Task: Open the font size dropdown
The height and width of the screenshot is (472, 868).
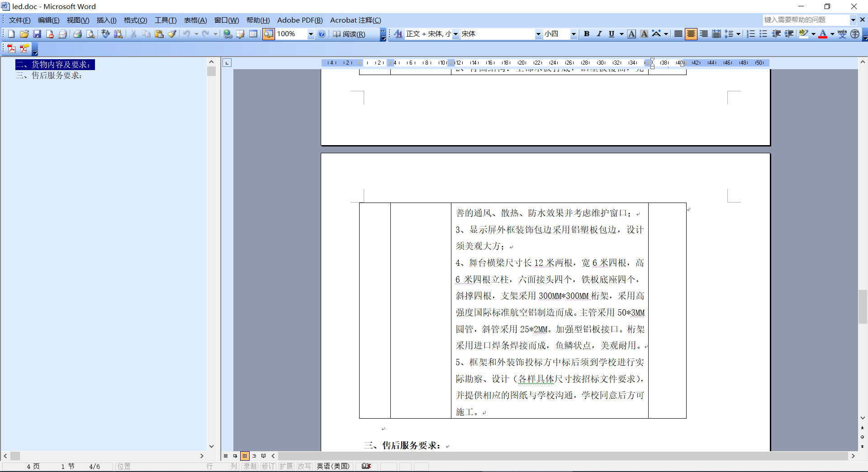Action: coord(574,34)
